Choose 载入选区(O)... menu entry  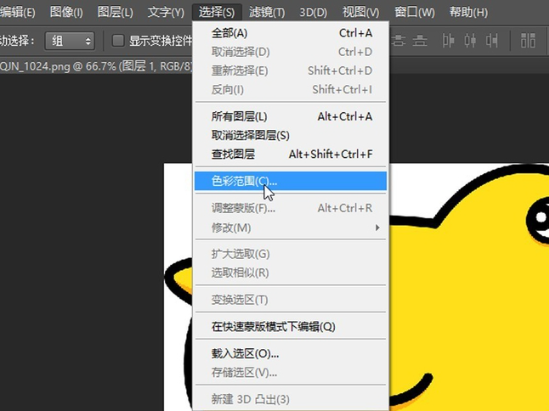pos(291,354)
